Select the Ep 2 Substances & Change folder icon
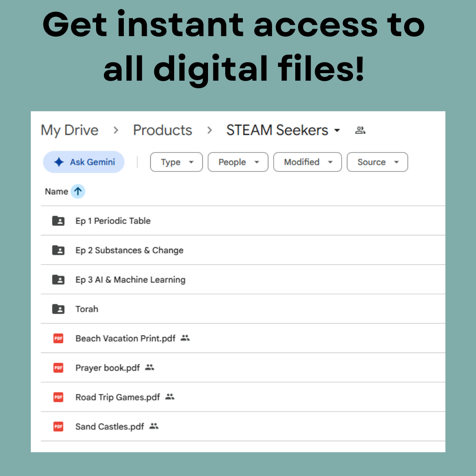The width and height of the screenshot is (476, 476). tap(58, 250)
